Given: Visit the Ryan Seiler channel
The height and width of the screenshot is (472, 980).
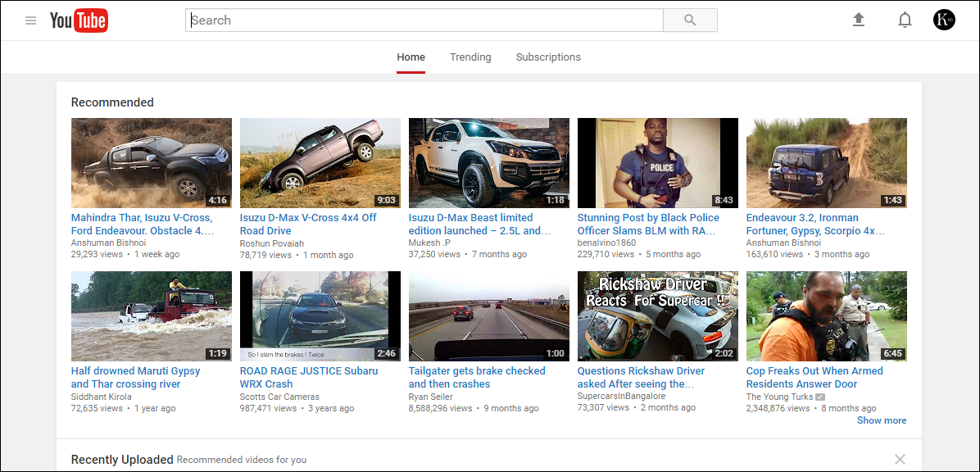Looking at the screenshot, I should [x=431, y=397].
